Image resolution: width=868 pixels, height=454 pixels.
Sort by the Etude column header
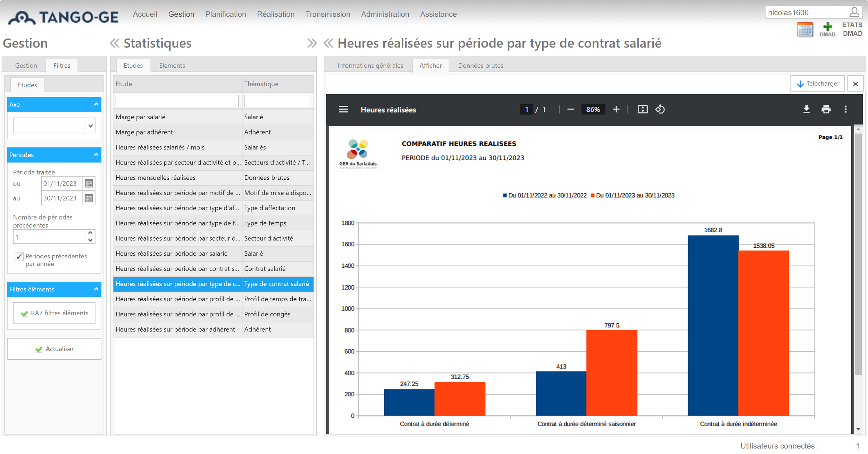tap(177, 84)
